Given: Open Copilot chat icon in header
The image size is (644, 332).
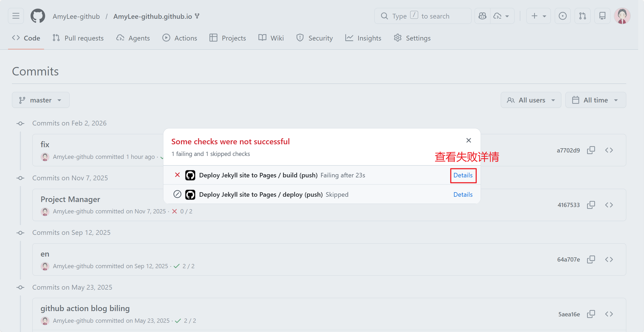Looking at the screenshot, I should point(482,16).
